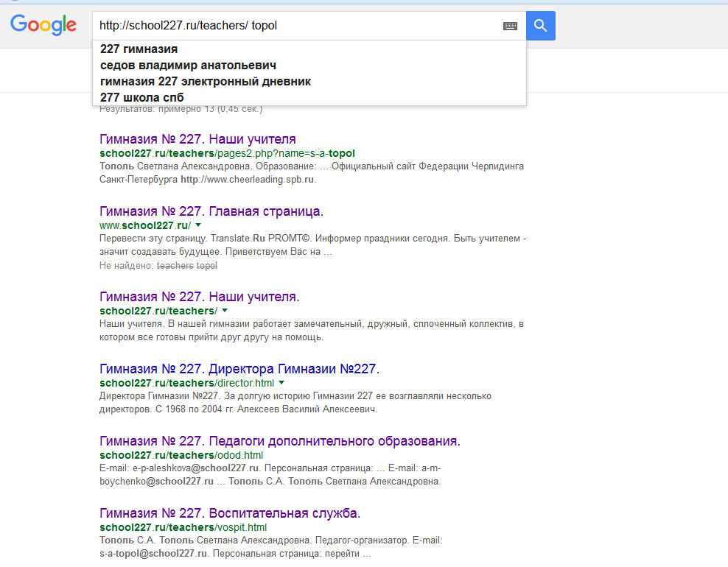Open "Гимназия № 227. Наши учителя." third result
This screenshot has height=567, width=728.
point(200,297)
